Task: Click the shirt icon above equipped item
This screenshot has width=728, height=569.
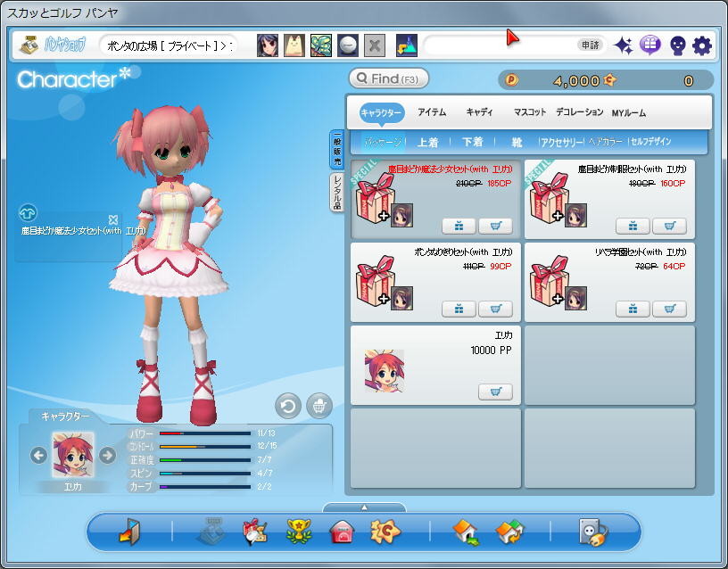Action: pyautogui.click(x=28, y=213)
